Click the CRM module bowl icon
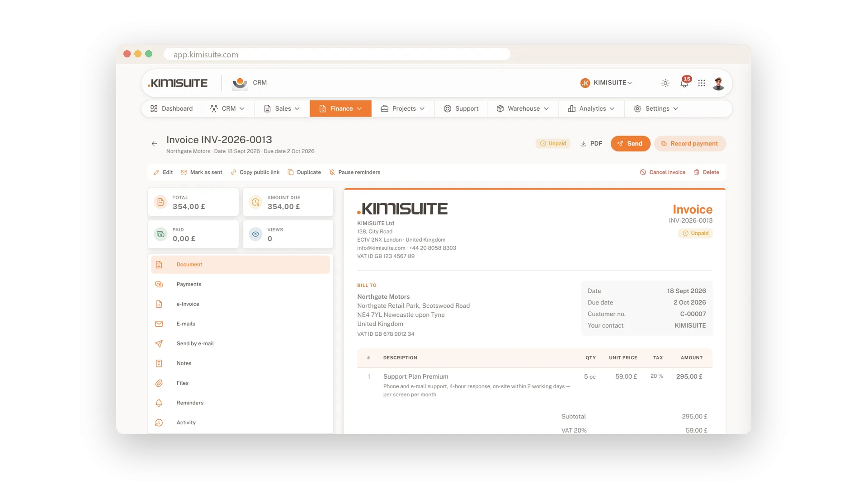Screen dimensions: 868x488 coord(240,83)
